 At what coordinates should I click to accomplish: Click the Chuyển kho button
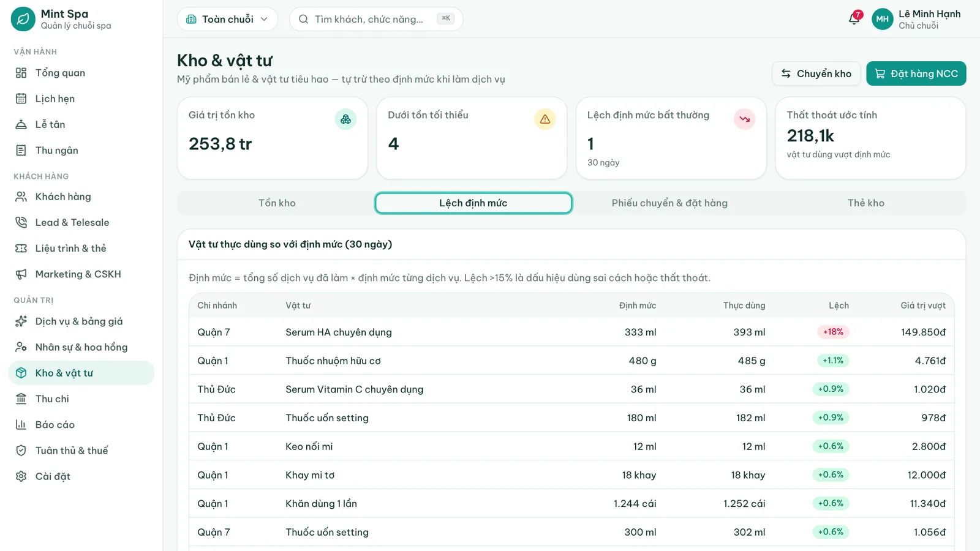816,73
